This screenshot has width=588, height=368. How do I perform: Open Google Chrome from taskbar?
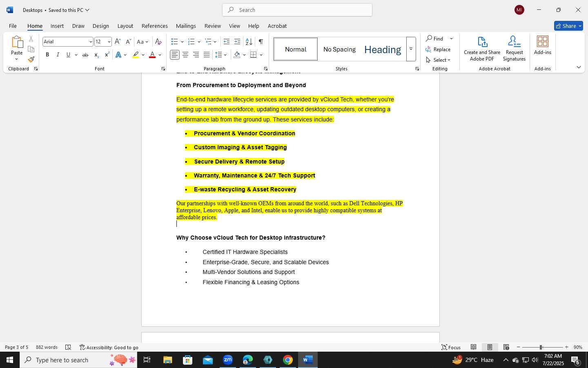288,360
